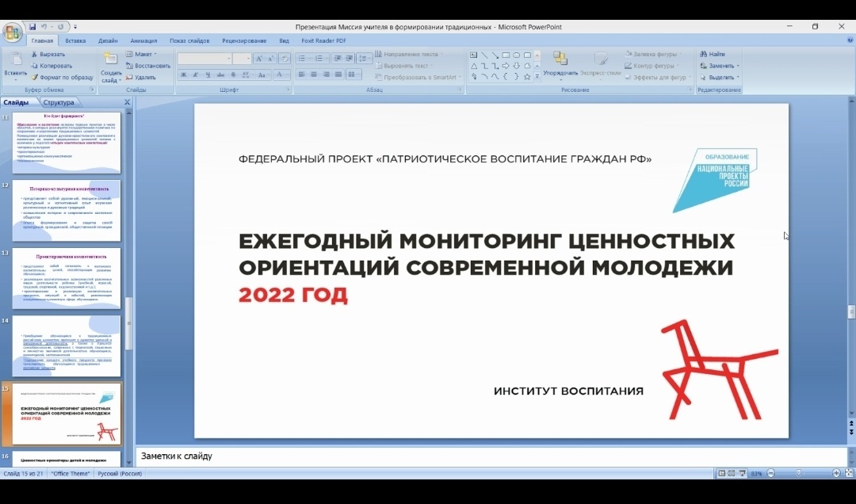856x504 pixels.
Task: Select the Triangle shape in gallery
Action: point(473,66)
